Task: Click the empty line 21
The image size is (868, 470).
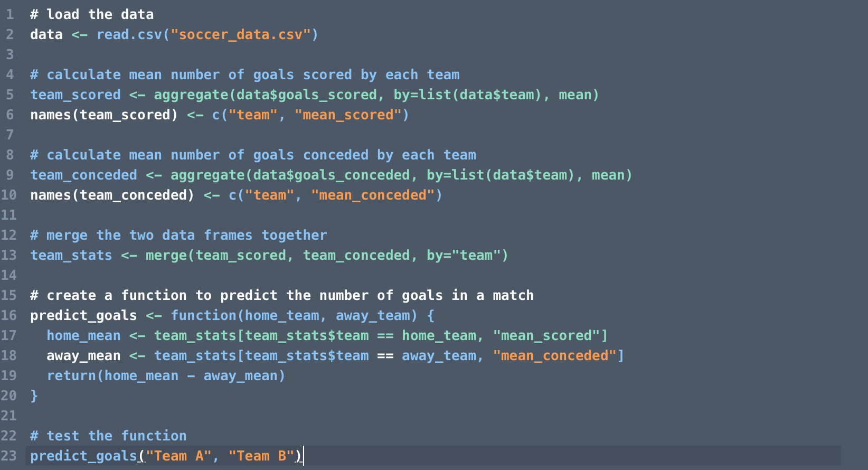Action: [x=433, y=416]
